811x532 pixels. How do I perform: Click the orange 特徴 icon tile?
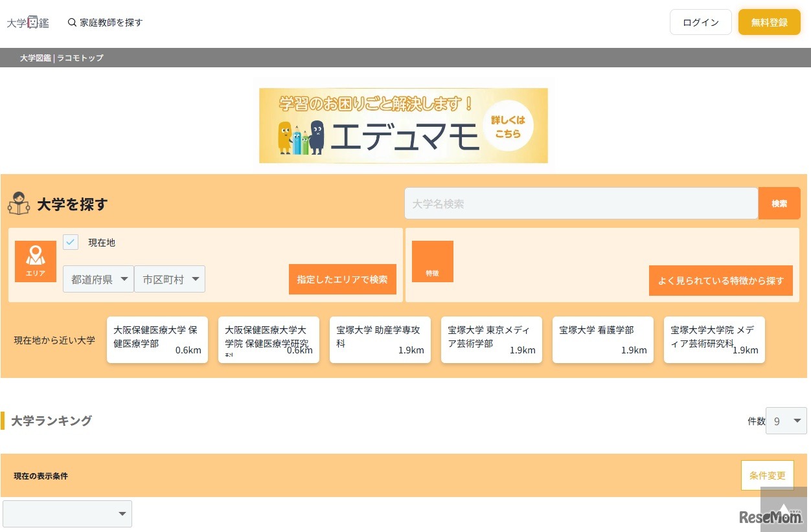click(432, 261)
